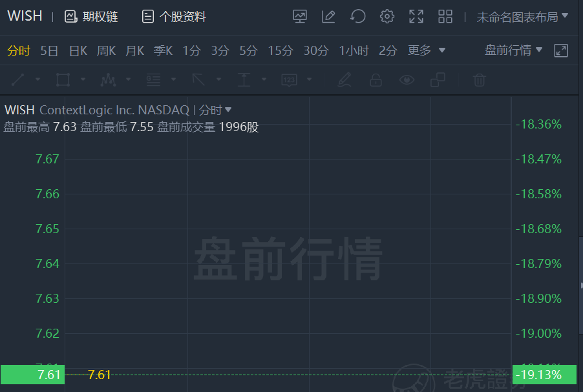Select the 15分 interval
583x392 pixels.
pos(281,50)
